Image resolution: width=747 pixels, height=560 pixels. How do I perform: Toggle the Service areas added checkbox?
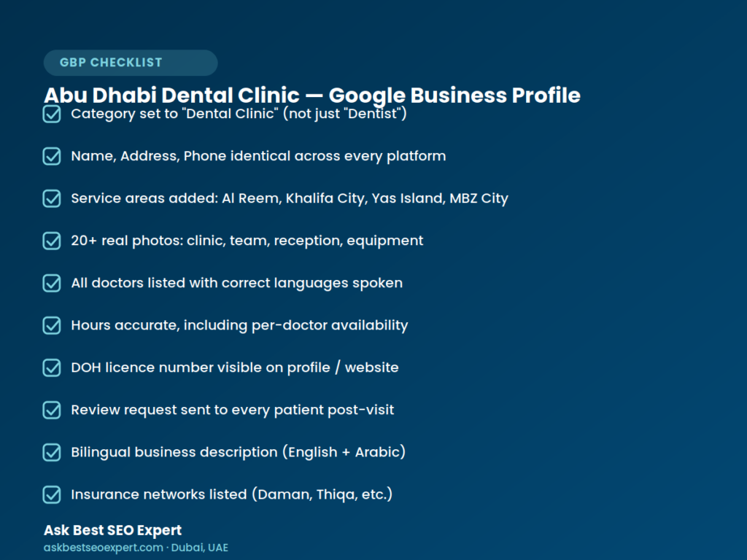[x=52, y=198]
